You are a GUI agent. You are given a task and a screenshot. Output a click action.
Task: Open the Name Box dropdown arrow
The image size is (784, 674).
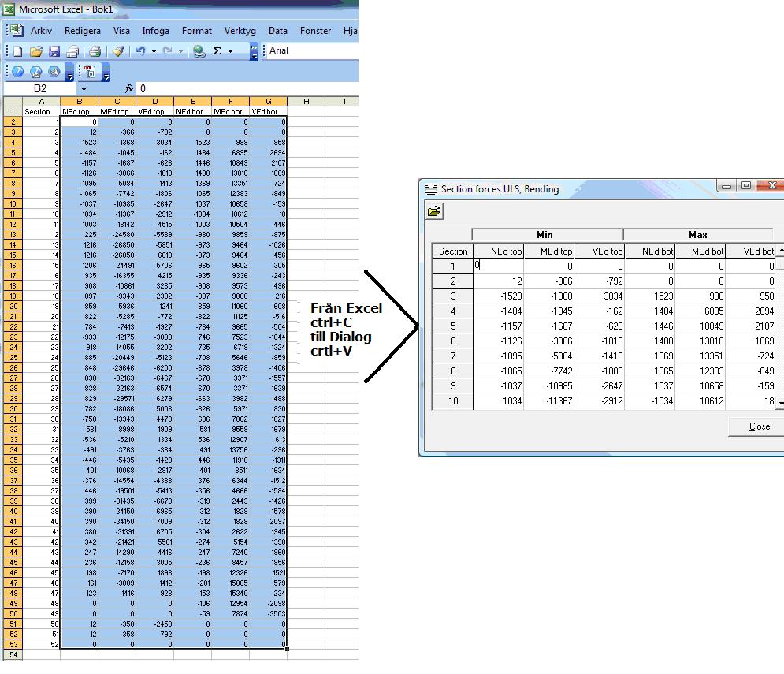pyautogui.click(x=84, y=88)
